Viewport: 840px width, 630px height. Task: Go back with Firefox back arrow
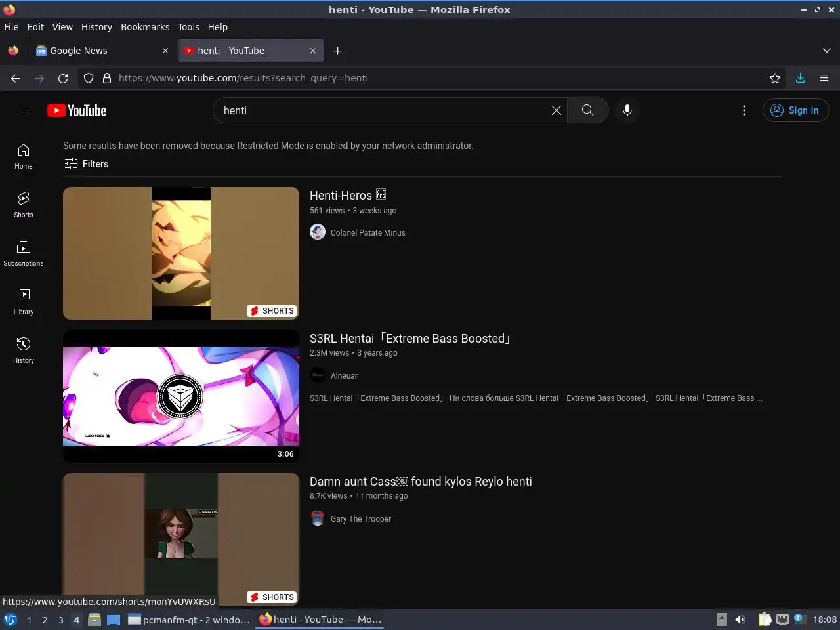point(16,78)
